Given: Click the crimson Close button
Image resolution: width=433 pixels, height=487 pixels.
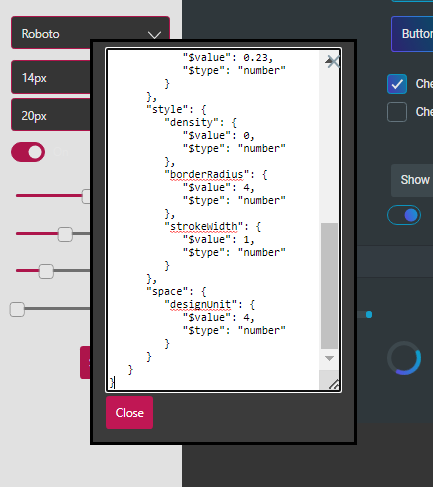Looking at the screenshot, I should [x=129, y=413].
